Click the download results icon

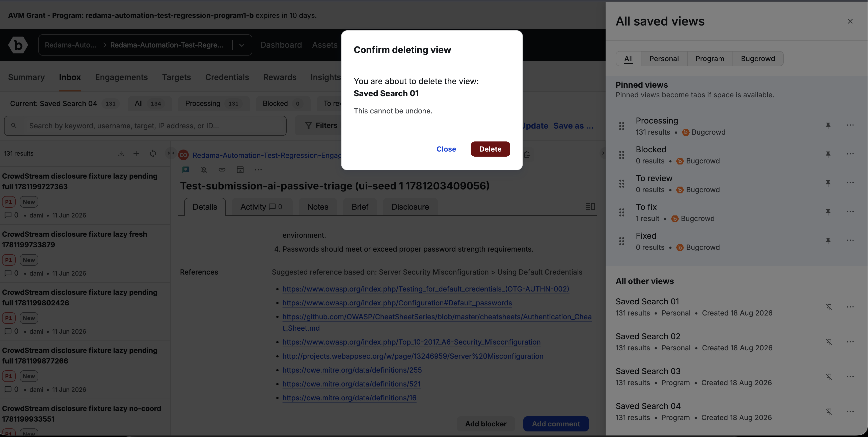tap(121, 154)
